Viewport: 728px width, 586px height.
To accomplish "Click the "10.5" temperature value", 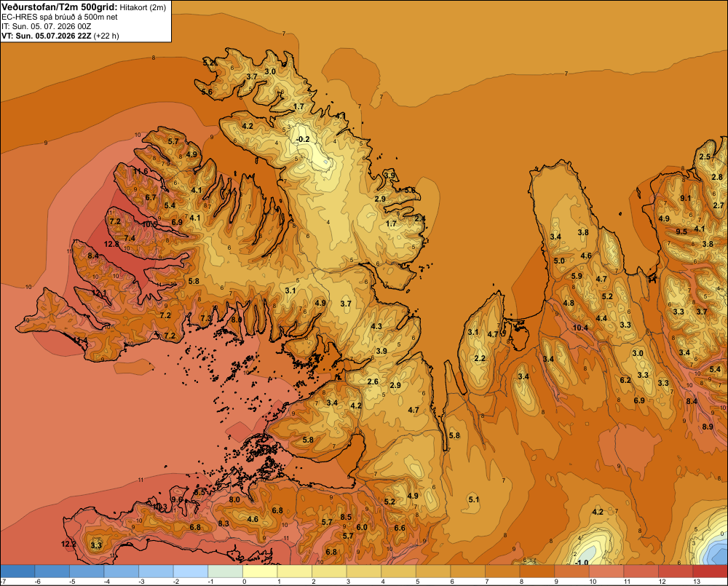I will point(149,224).
